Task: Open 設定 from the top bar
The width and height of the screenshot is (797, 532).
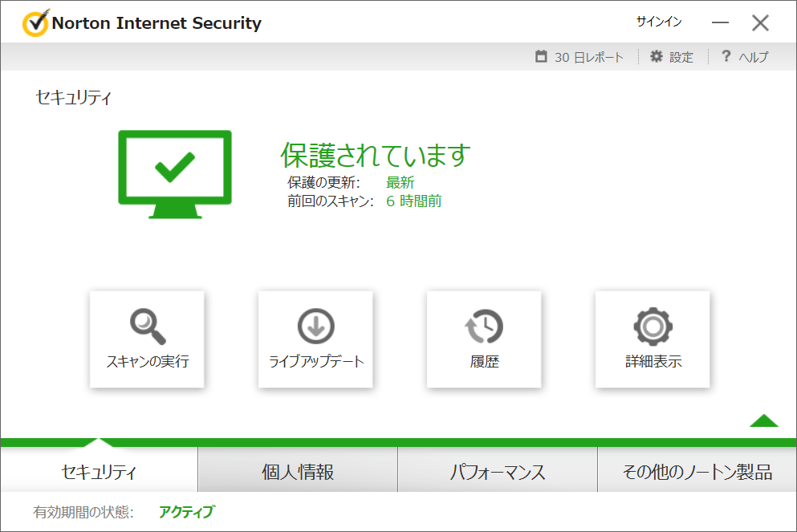Action: [681, 58]
